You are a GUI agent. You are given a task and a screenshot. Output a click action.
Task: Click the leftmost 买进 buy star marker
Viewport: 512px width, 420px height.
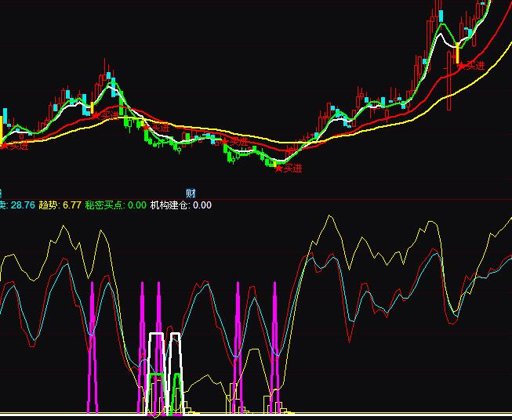coord(2,145)
